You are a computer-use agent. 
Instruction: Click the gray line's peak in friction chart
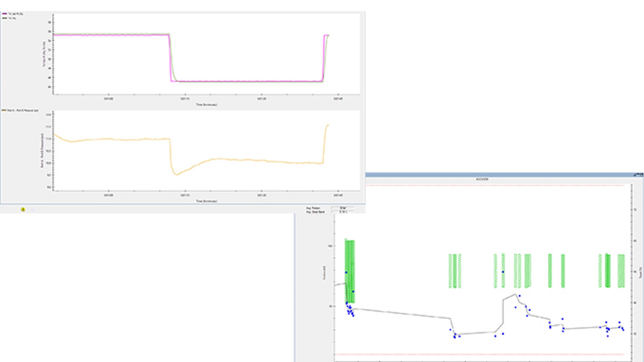coord(515,295)
